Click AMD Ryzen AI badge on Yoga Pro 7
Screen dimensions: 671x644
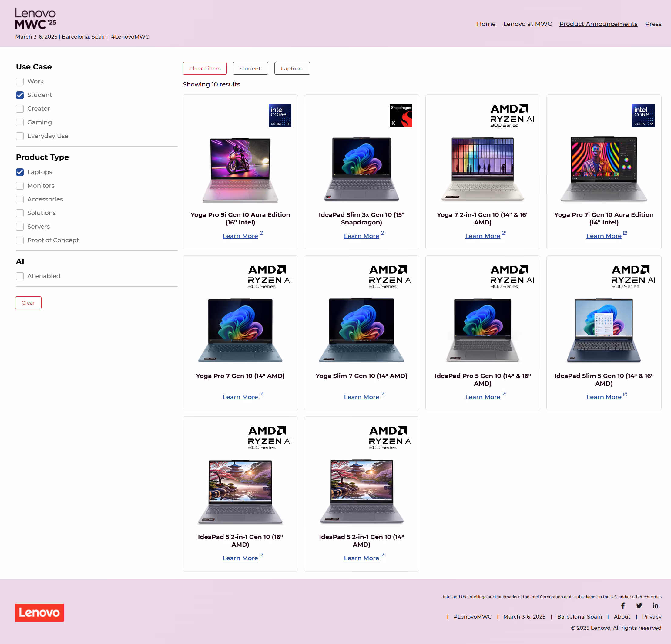(x=270, y=277)
